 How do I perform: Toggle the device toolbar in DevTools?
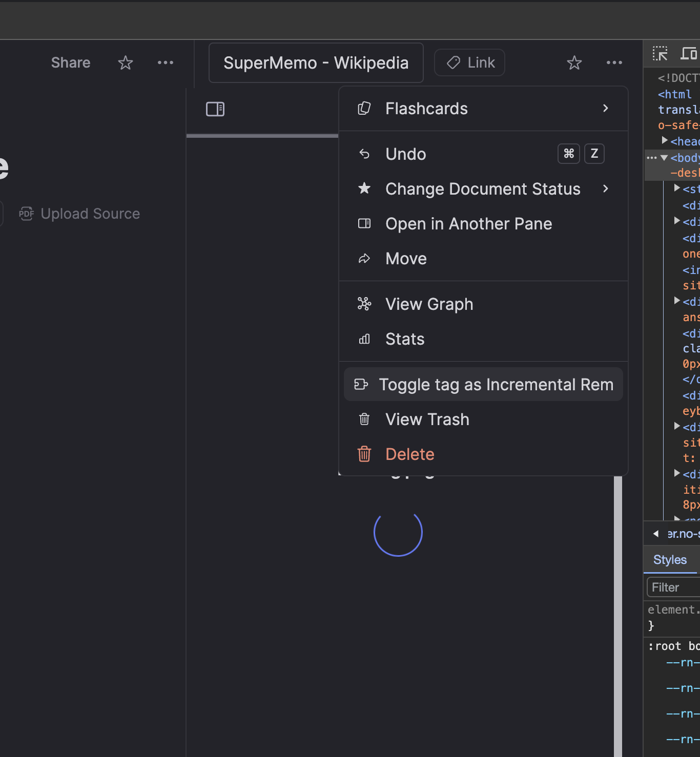689,53
